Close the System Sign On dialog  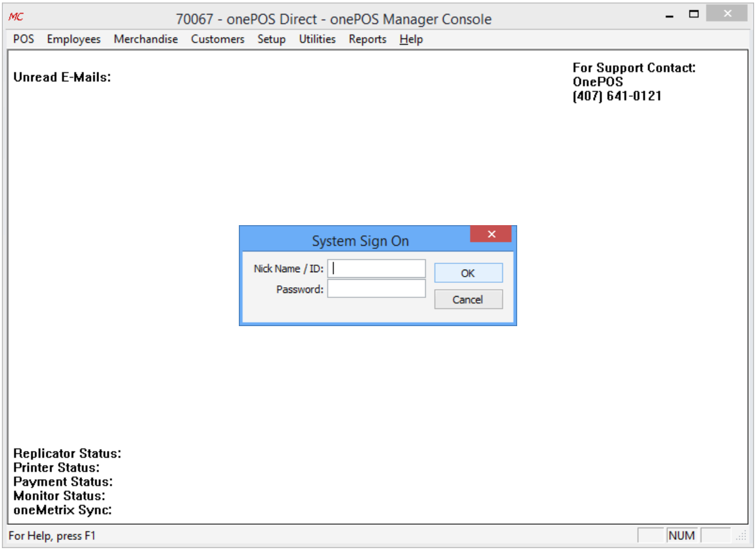[x=491, y=234]
